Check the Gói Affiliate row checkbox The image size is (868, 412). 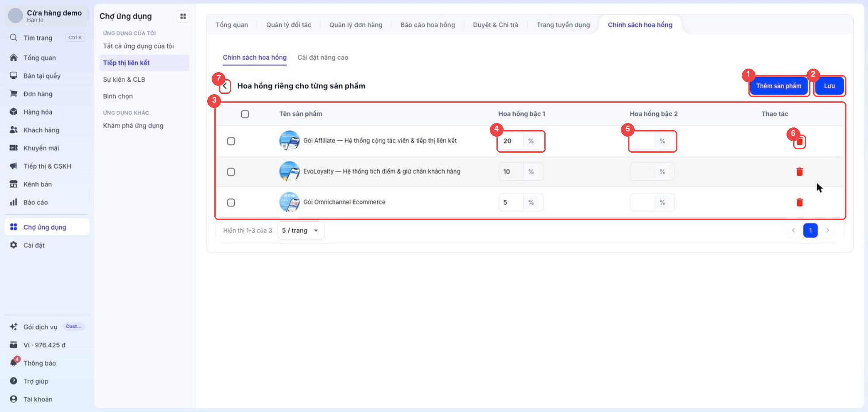coord(231,141)
